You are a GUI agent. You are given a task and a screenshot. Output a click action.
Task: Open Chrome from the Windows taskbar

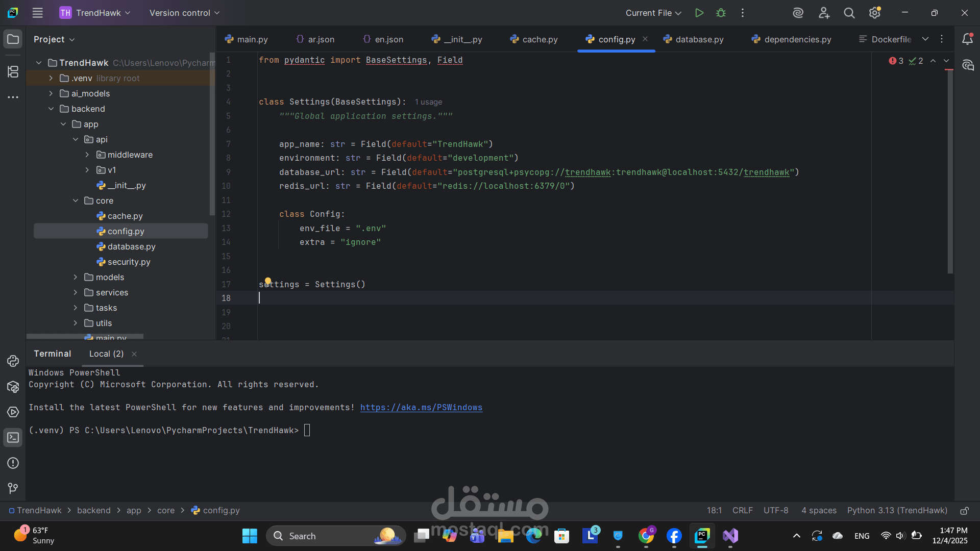(x=646, y=536)
